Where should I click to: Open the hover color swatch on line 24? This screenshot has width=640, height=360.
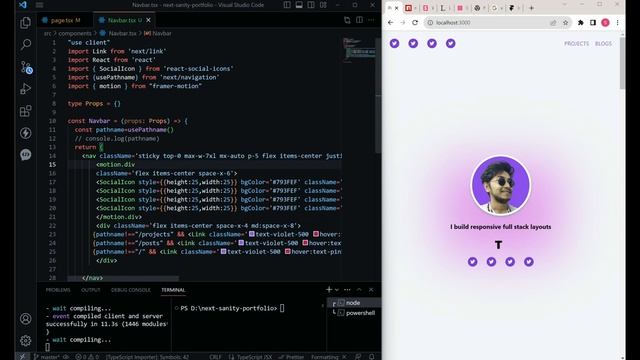[305, 243]
